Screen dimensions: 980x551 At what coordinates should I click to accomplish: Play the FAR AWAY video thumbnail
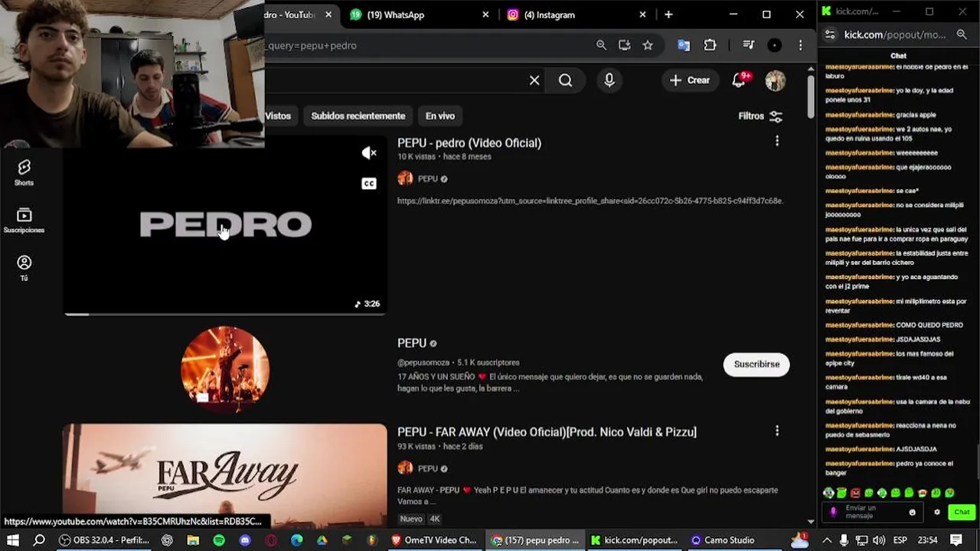click(225, 474)
